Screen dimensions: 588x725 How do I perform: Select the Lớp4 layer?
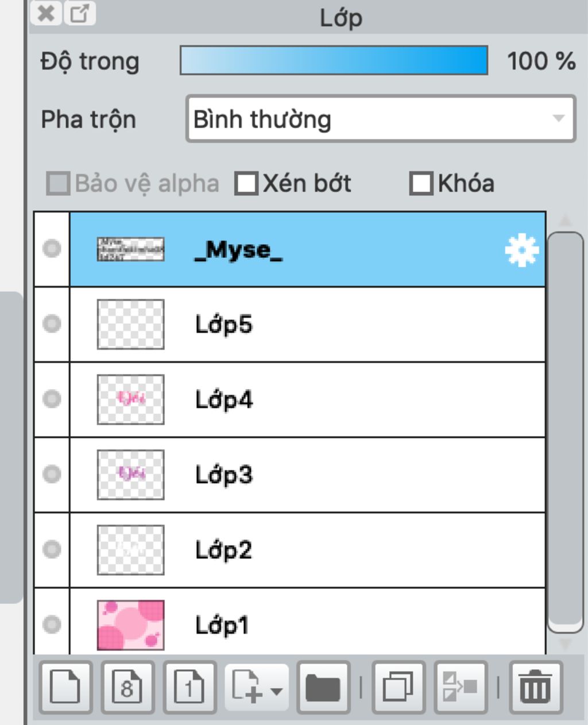[307, 400]
